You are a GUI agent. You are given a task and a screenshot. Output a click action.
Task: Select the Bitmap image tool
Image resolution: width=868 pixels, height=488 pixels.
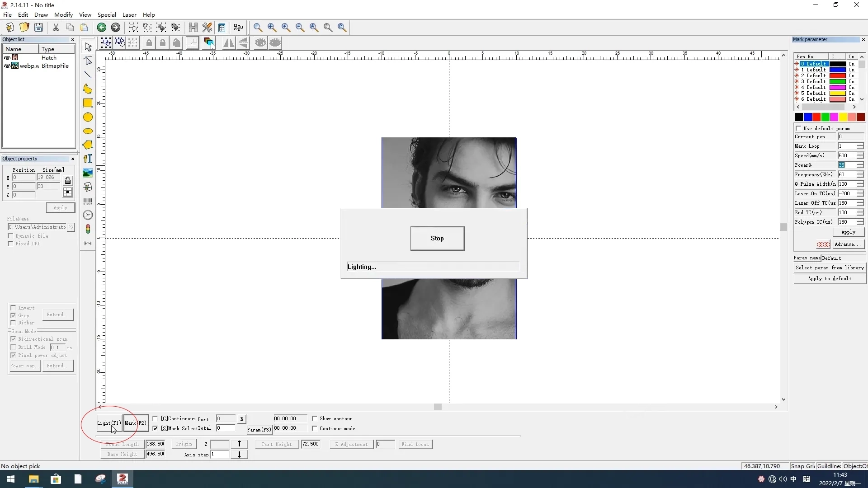[87, 173]
